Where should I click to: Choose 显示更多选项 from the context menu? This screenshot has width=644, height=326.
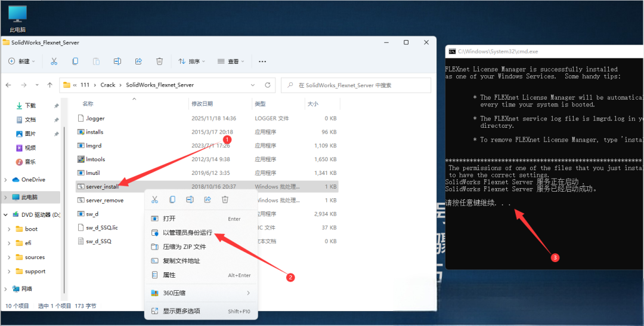click(202, 311)
